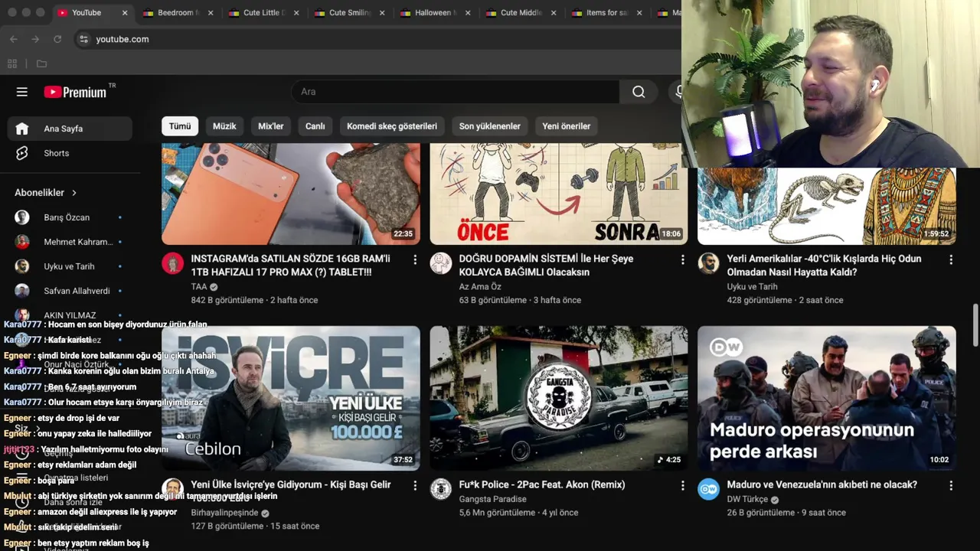Open options menu for DOĞRU DOPAMİN SİSTEMİ video
This screenshot has width=980, height=551.
683,260
